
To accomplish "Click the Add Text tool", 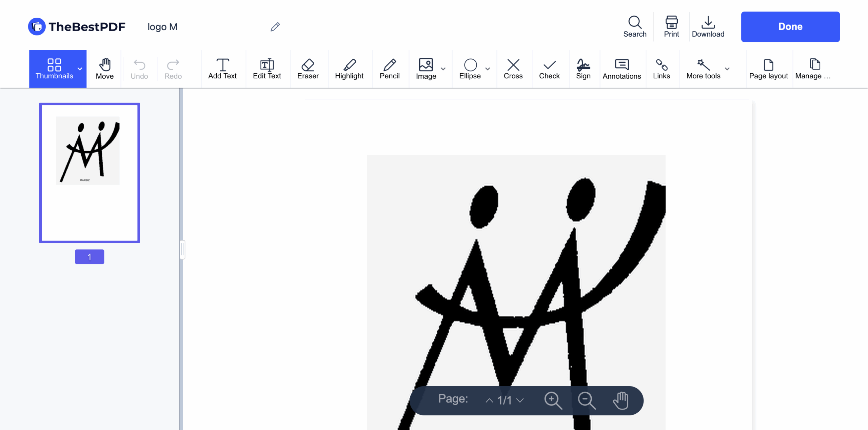I will 222,69.
